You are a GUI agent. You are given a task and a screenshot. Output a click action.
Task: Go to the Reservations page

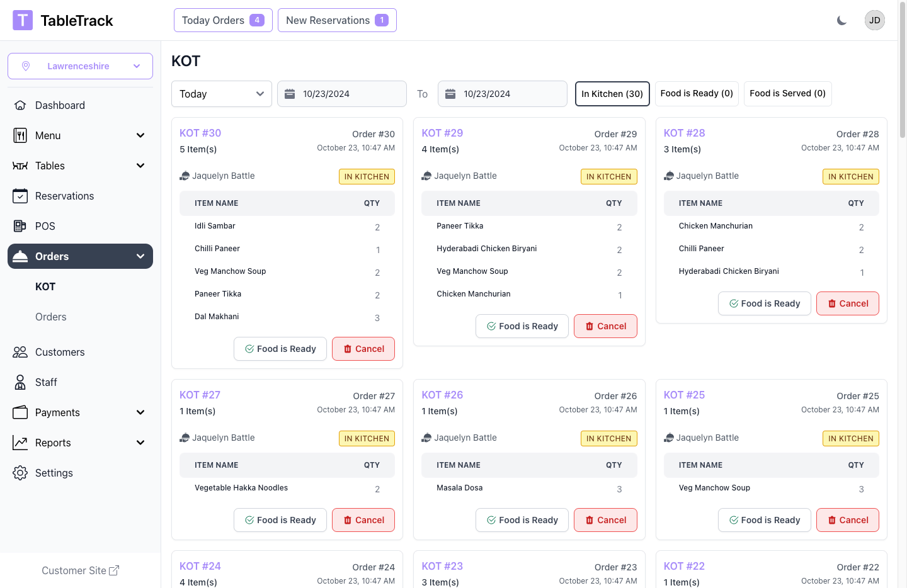coord(64,196)
